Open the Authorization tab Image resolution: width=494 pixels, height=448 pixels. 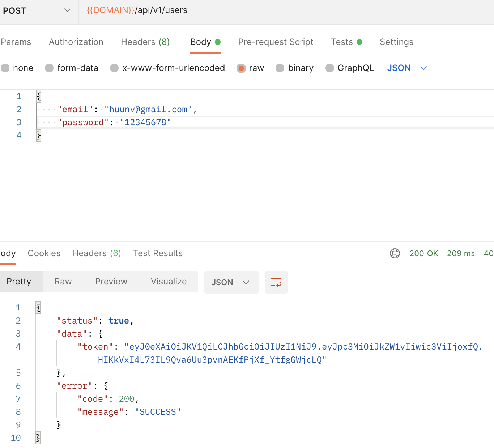tap(76, 42)
